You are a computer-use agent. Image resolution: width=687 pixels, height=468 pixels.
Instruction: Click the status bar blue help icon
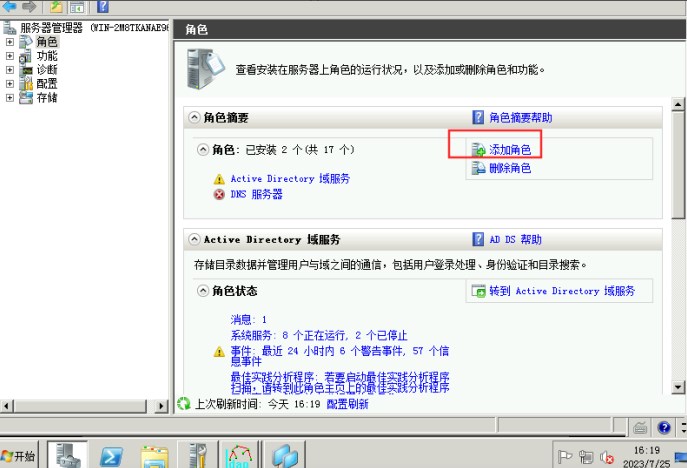click(x=664, y=427)
